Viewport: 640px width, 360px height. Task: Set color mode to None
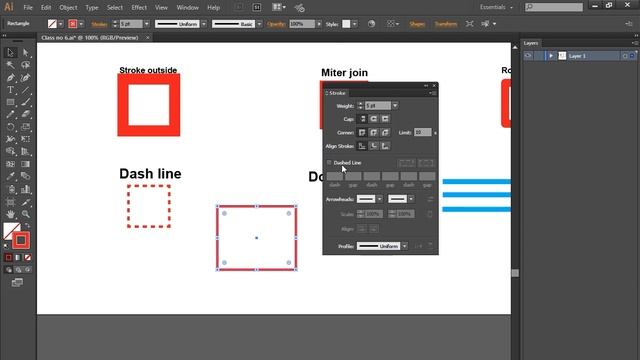click(27, 258)
